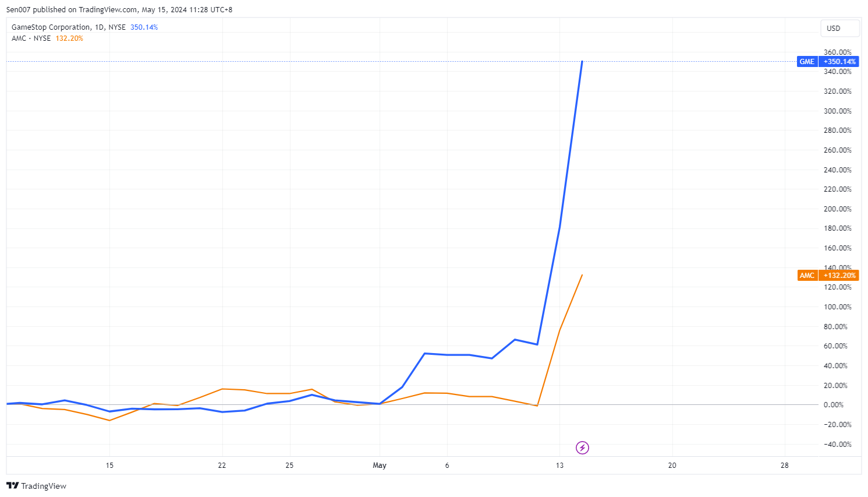Click the orange 132.20% legend value

click(x=69, y=38)
